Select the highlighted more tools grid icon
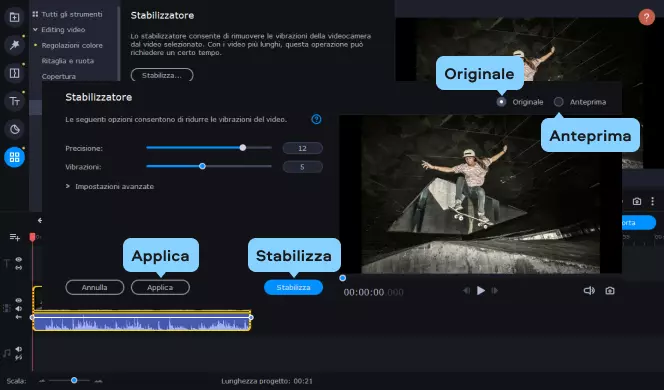 click(14, 157)
